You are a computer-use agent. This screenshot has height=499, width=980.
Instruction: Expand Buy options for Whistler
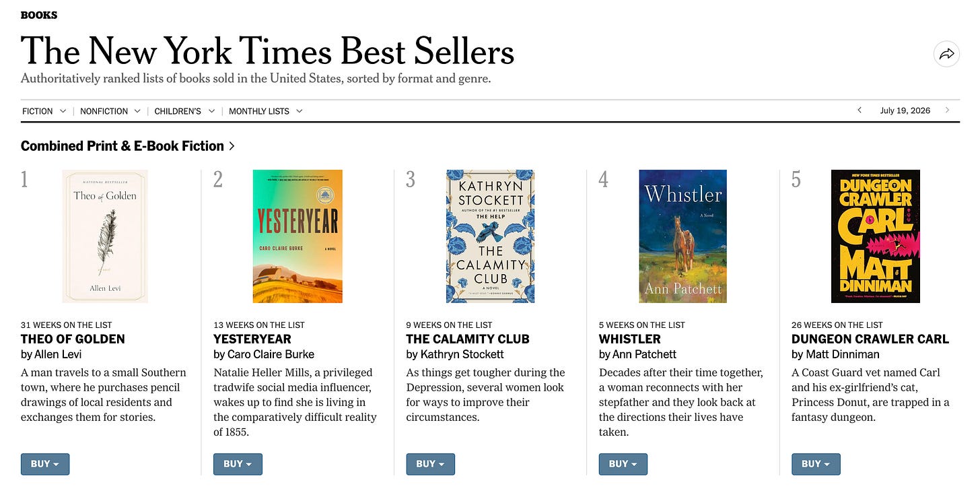pyautogui.click(x=623, y=464)
